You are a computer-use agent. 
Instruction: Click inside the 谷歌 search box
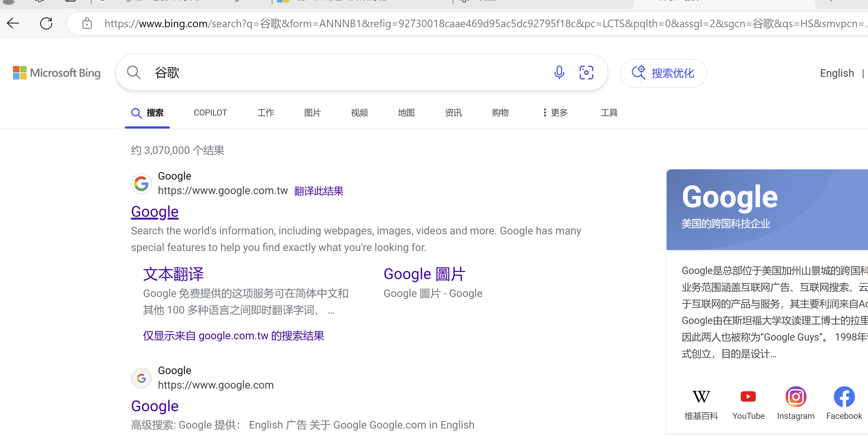coord(303,73)
